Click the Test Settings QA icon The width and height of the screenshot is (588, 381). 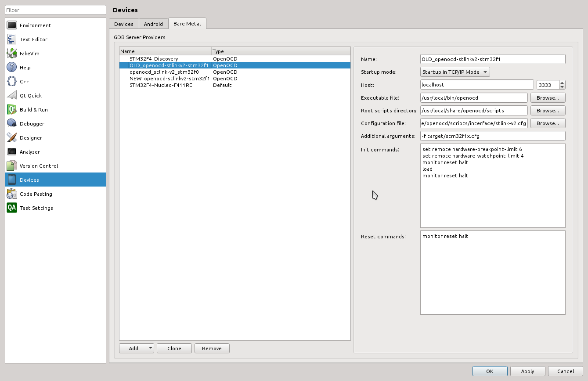12,208
